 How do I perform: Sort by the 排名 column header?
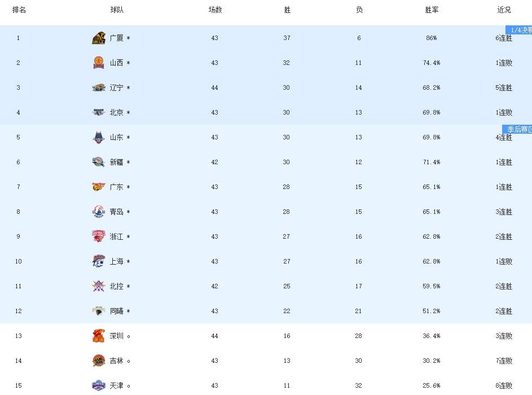19,10
